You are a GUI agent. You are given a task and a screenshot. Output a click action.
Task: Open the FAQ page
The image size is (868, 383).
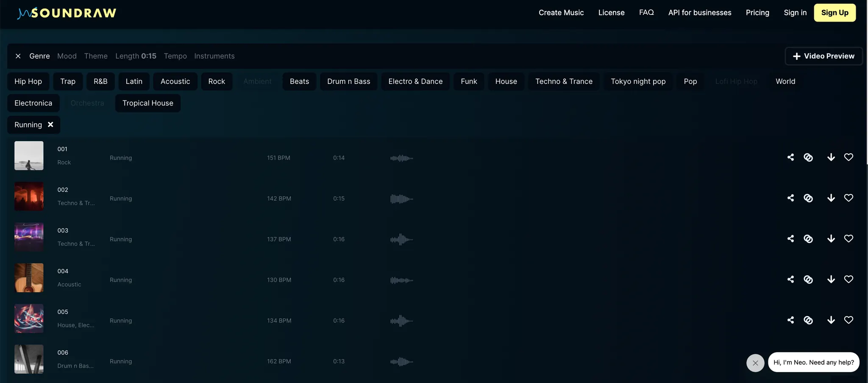click(x=646, y=13)
